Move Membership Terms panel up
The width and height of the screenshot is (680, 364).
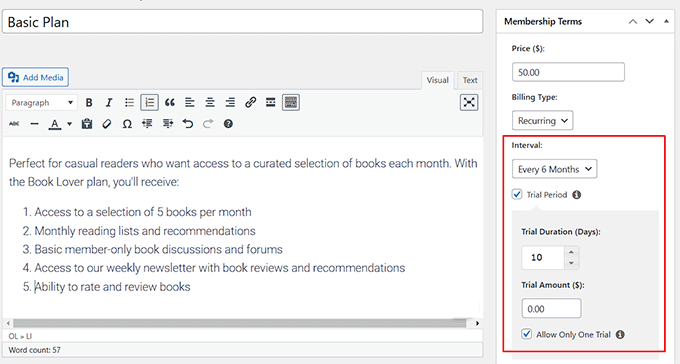pyautogui.click(x=633, y=21)
